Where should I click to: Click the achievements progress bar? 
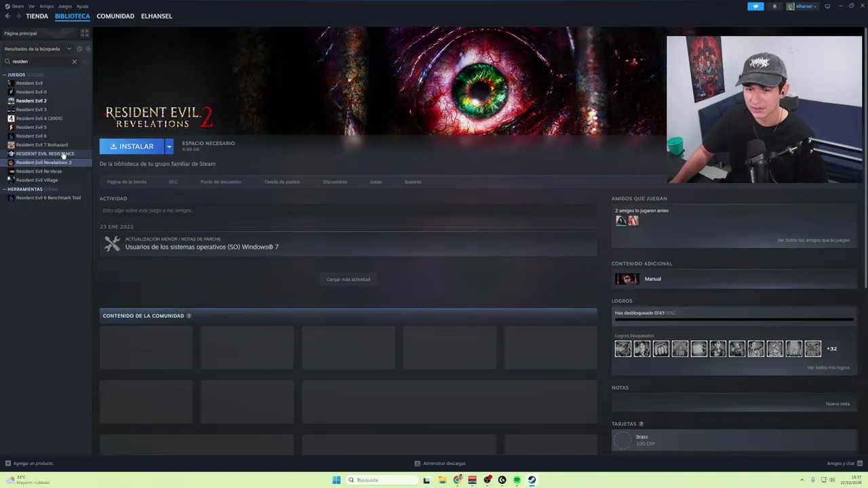[x=734, y=319]
